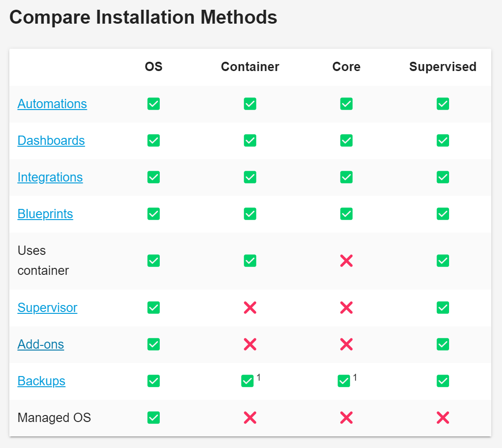The image size is (502, 448).
Task: Click the Managed OS row label
Action: [x=54, y=418]
